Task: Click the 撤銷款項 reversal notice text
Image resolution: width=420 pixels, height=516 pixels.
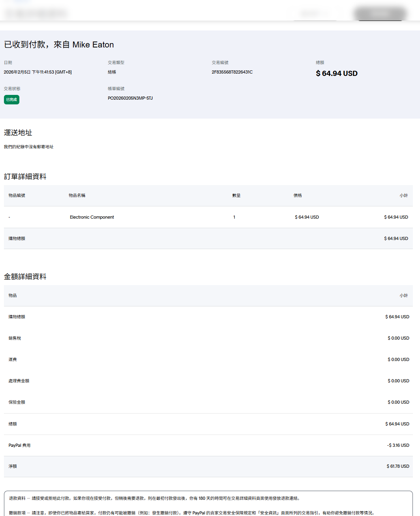Action: 17,513
